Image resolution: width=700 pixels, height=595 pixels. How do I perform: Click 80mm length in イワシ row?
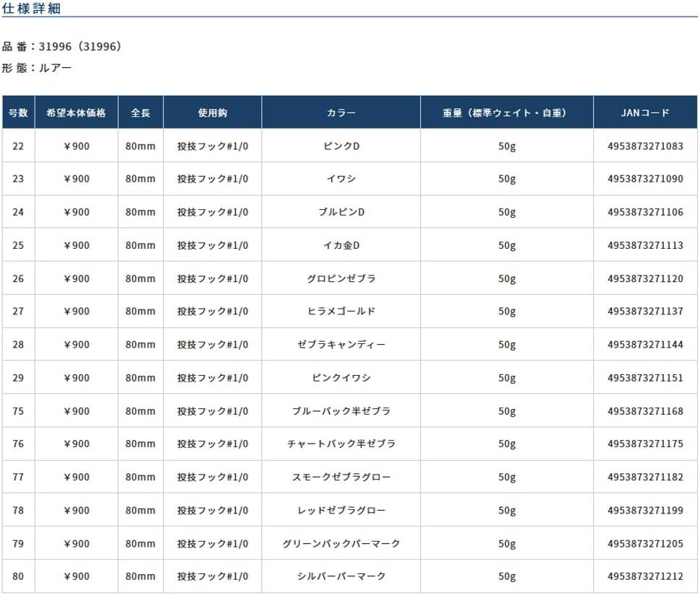140,179
